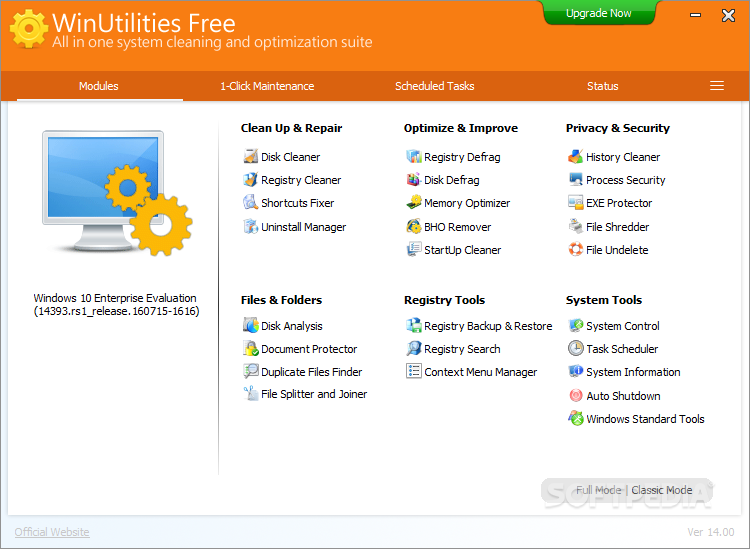Open StartUp Cleaner via its label

click(463, 250)
